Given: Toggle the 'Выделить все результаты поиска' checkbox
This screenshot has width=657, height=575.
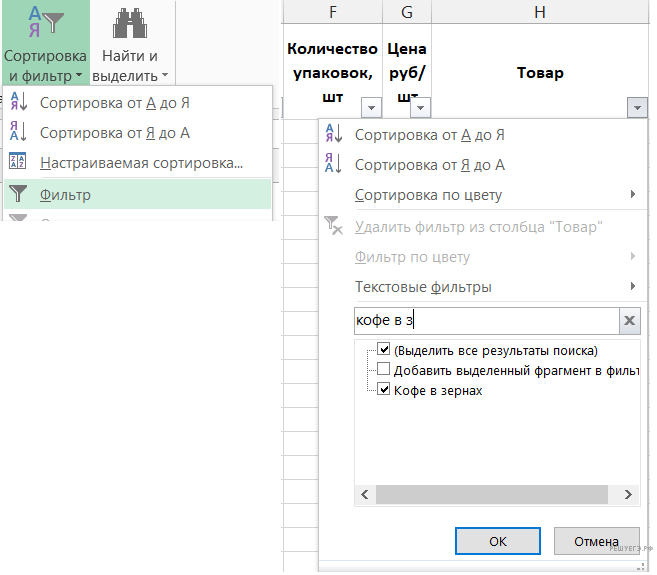Looking at the screenshot, I should (384, 350).
